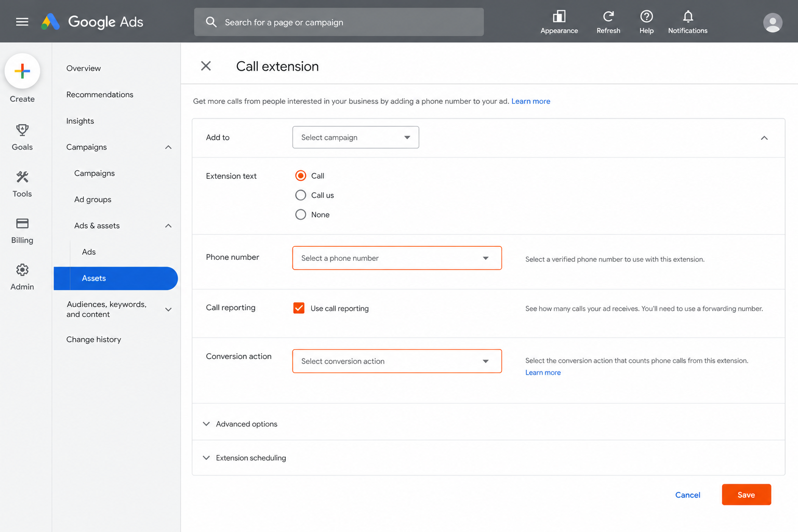Screen dimensions: 798x532
Task: Open Ad groups page
Action: [93, 199]
